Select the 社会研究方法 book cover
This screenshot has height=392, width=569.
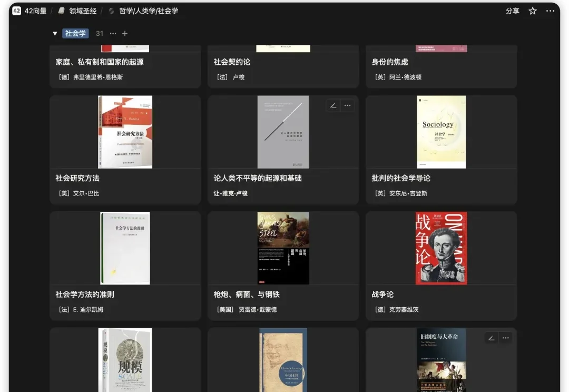[x=125, y=132]
